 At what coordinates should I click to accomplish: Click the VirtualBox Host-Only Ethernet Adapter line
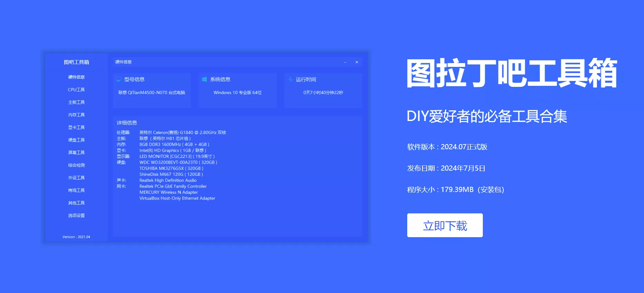point(177,198)
